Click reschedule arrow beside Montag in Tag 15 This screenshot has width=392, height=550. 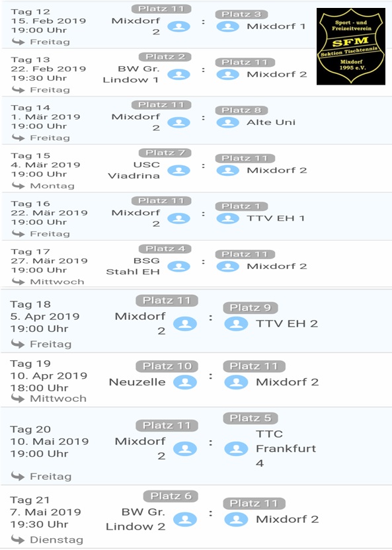tap(19, 186)
